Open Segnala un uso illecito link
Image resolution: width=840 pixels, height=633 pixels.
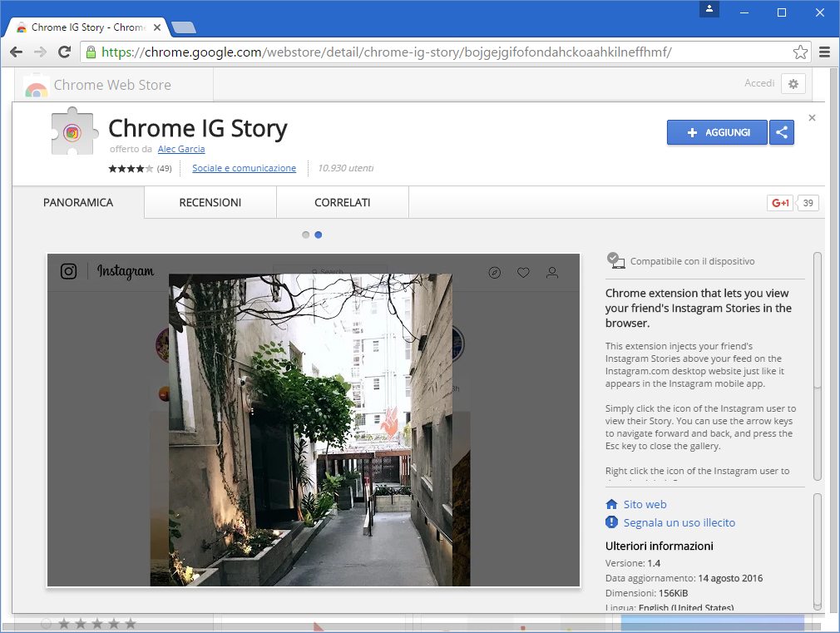click(679, 522)
